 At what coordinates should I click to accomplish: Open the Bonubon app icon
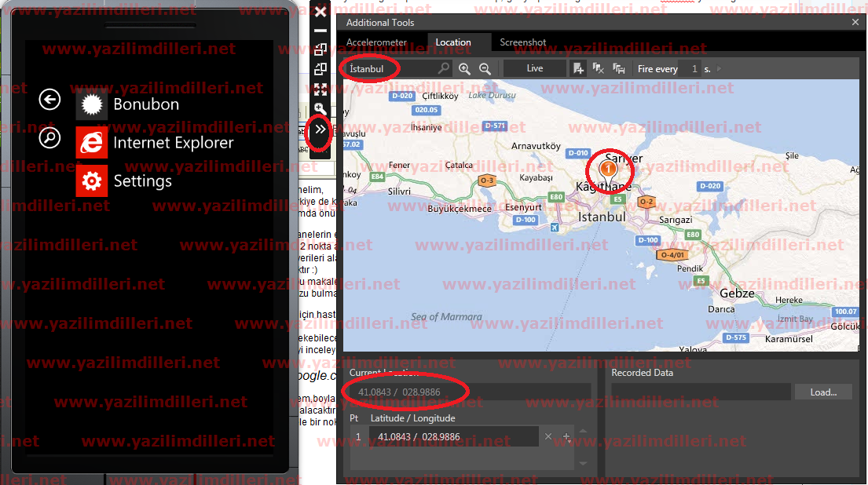point(92,104)
